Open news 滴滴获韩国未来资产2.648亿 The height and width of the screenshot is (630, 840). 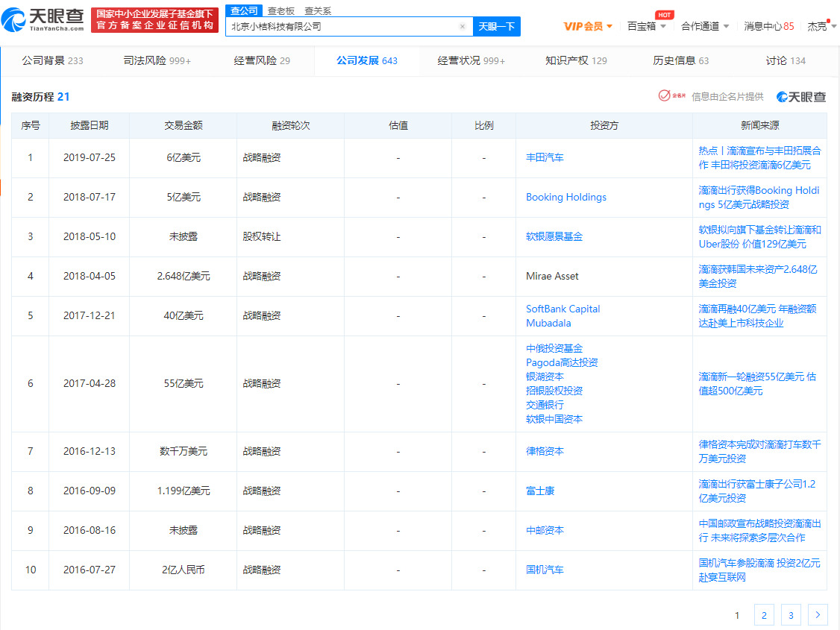click(x=758, y=276)
